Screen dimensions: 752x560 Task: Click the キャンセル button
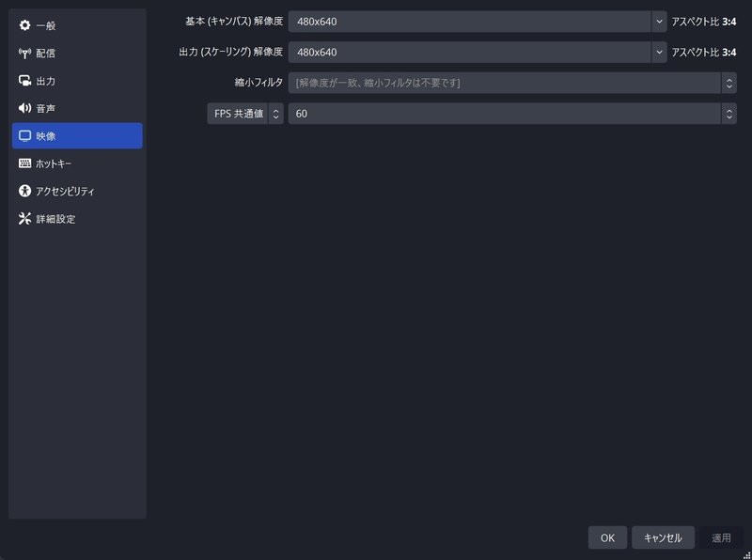pyautogui.click(x=663, y=537)
